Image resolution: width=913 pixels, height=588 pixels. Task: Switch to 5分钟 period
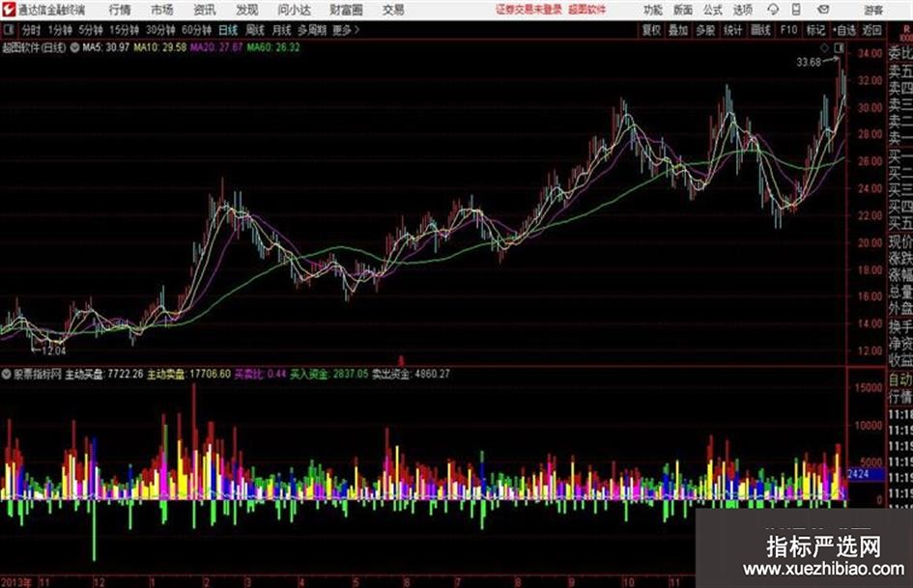(x=91, y=30)
